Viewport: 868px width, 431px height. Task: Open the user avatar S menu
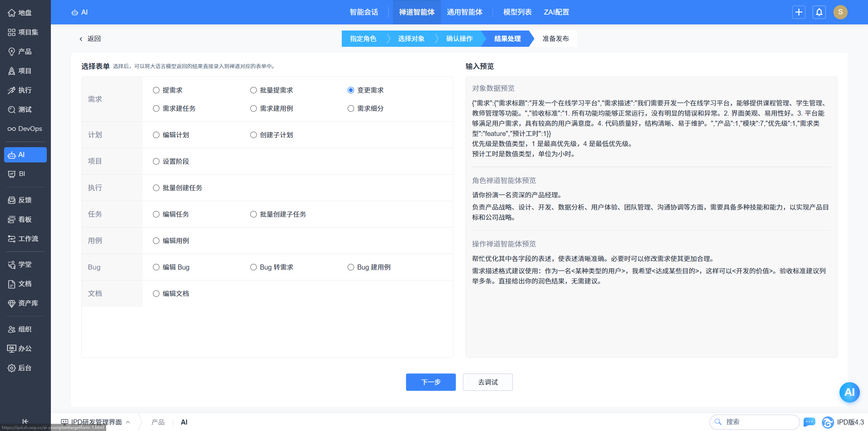point(840,12)
